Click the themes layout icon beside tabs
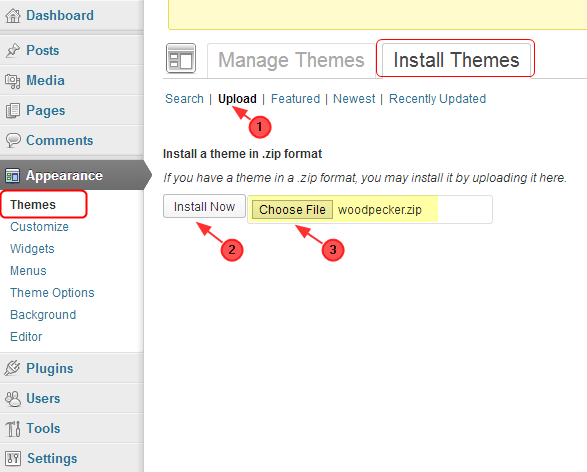The height and width of the screenshot is (472, 587). tap(181, 58)
